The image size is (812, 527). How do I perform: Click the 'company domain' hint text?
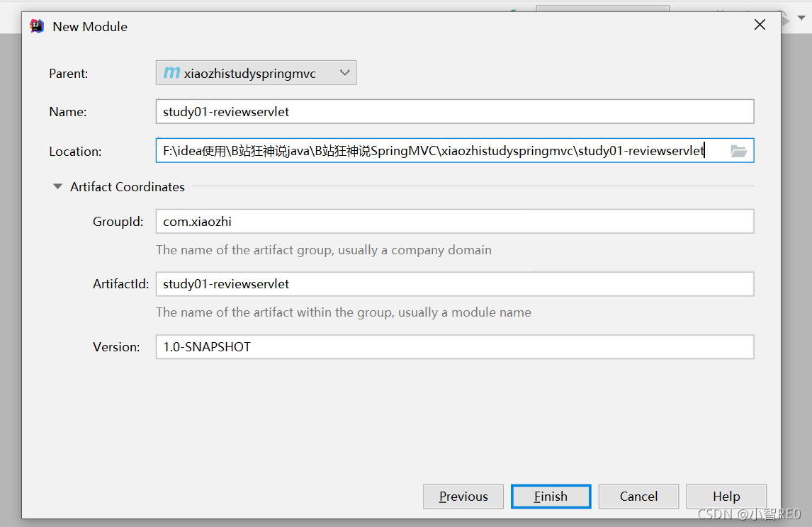[x=441, y=250]
